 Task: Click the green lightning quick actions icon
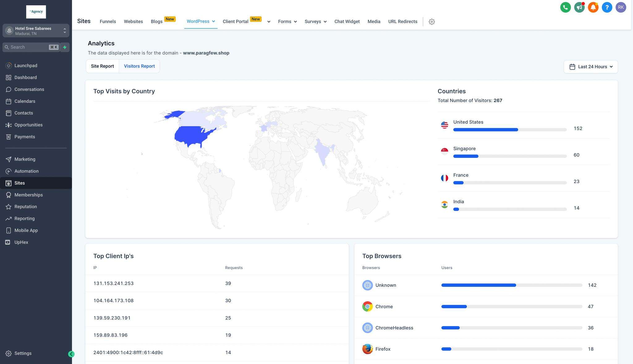click(65, 47)
